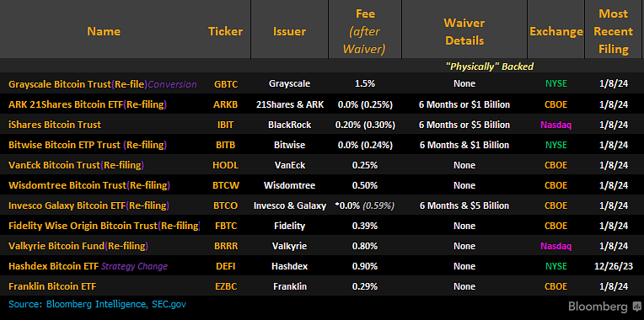This screenshot has height=320, width=644.
Task: Click the GBTC ticker
Action: [x=226, y=84]
